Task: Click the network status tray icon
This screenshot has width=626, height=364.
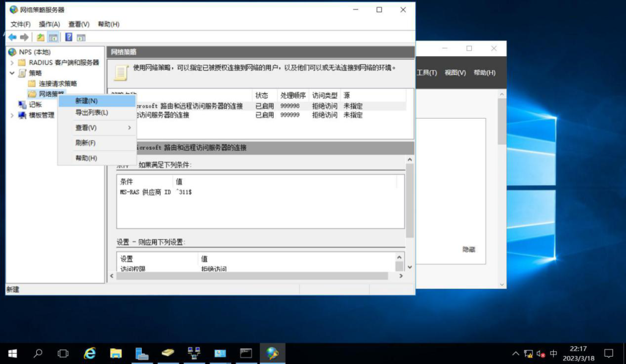Action: (x=528, y=354)
